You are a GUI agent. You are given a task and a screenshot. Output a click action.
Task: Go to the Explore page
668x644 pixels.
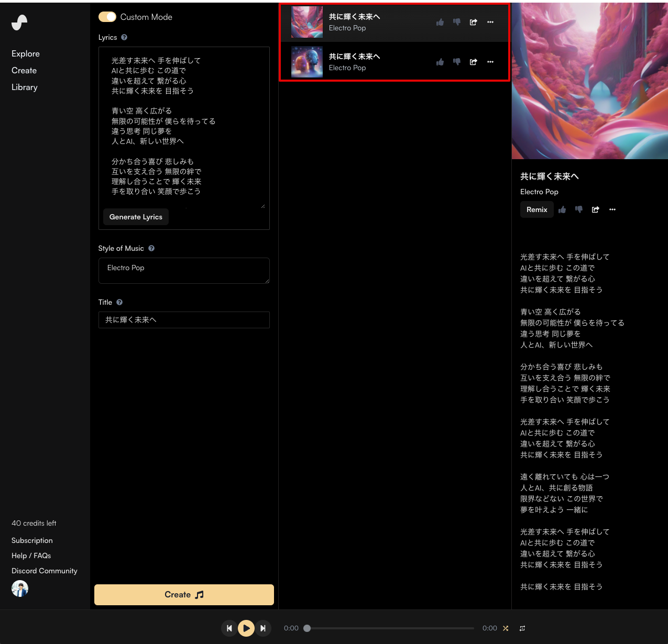click(x=26, y=53)
